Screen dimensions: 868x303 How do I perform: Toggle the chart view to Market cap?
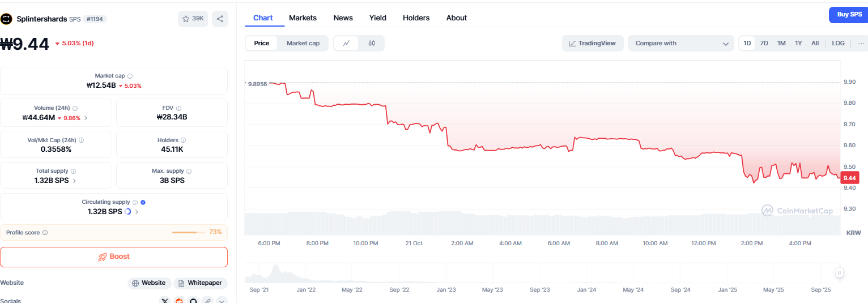(x=303, y=43)
